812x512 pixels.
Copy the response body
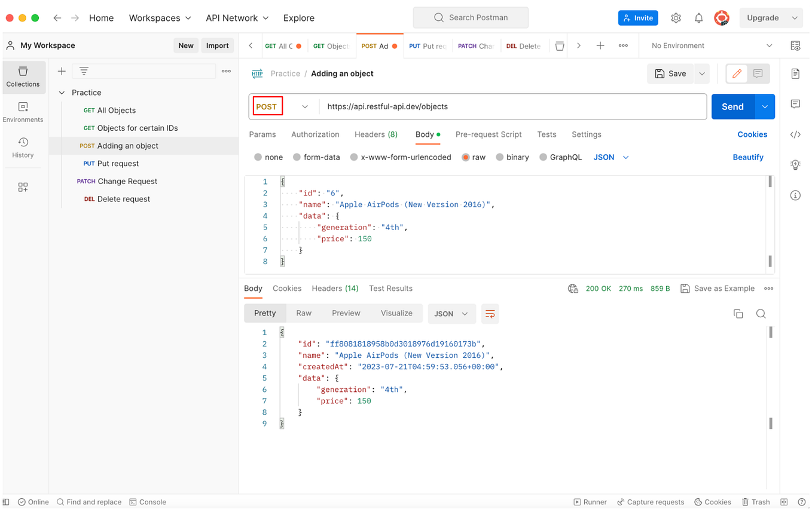pos(738,314)
